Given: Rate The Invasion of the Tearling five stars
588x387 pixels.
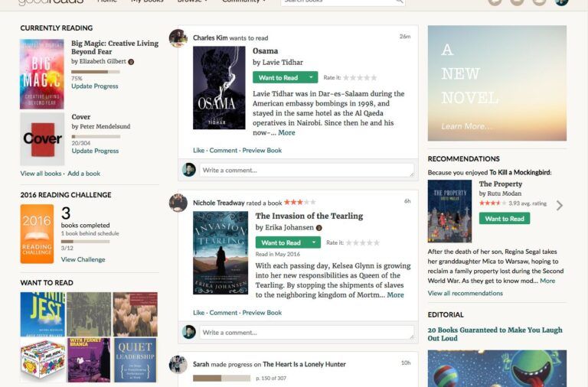Looking at the screenshot, I should point(377,242).
